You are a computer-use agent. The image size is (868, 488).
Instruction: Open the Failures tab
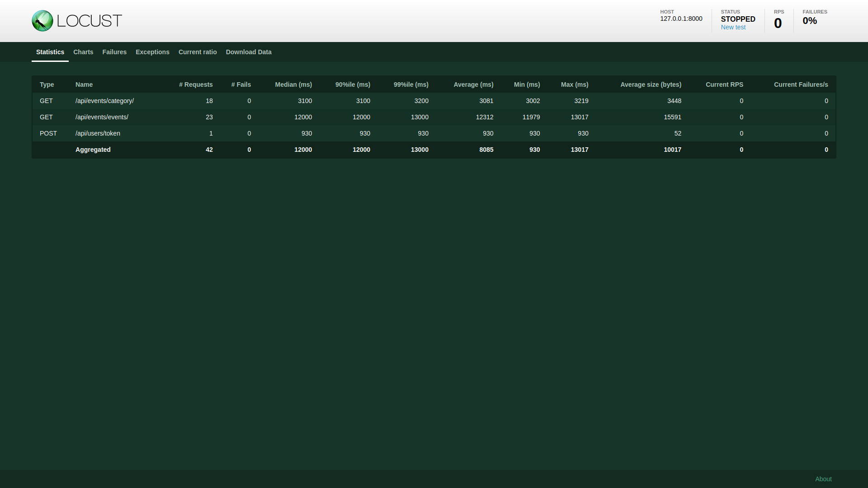coord(114,52)
